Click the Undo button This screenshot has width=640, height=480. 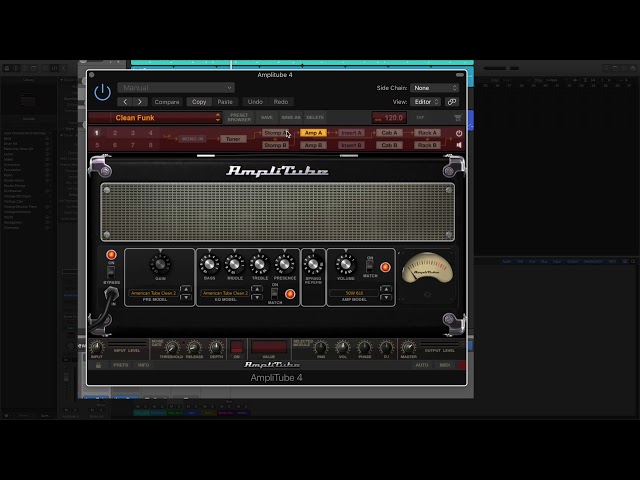click(x=255, y=102)
